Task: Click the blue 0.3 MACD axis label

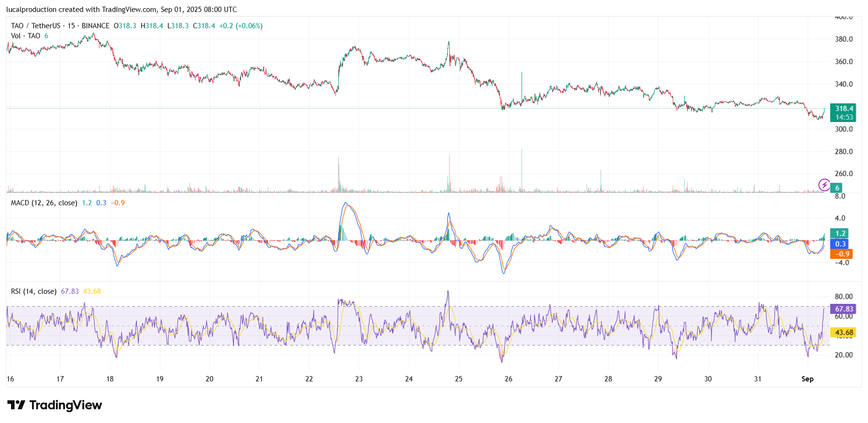Action: tap(840, 244)
